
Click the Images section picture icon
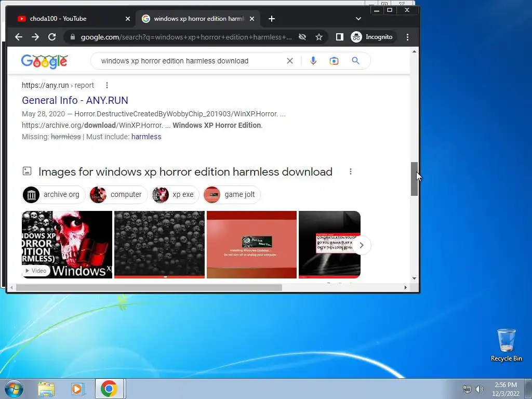pyautogui.click(x=27, y=171)
